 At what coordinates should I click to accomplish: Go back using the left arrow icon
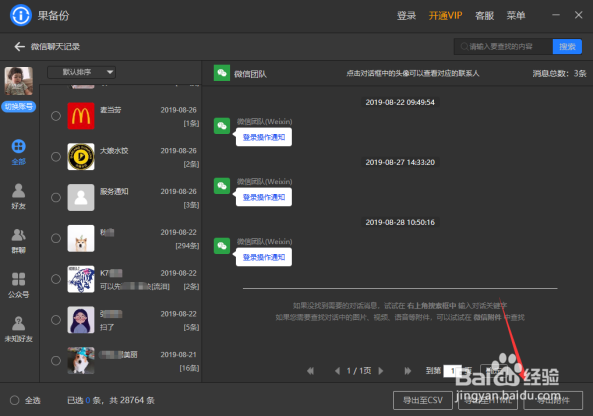20,47
